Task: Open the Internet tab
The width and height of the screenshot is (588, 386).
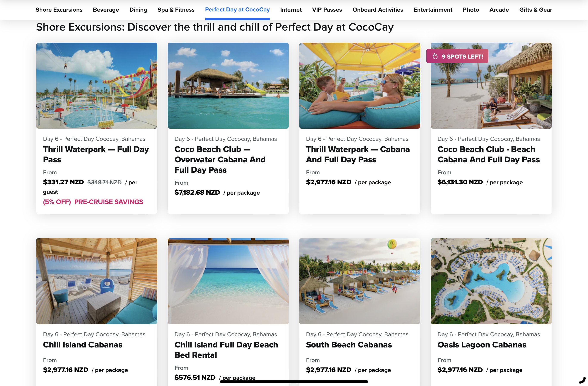Action: pyautogui.click(x=291, y=10)
